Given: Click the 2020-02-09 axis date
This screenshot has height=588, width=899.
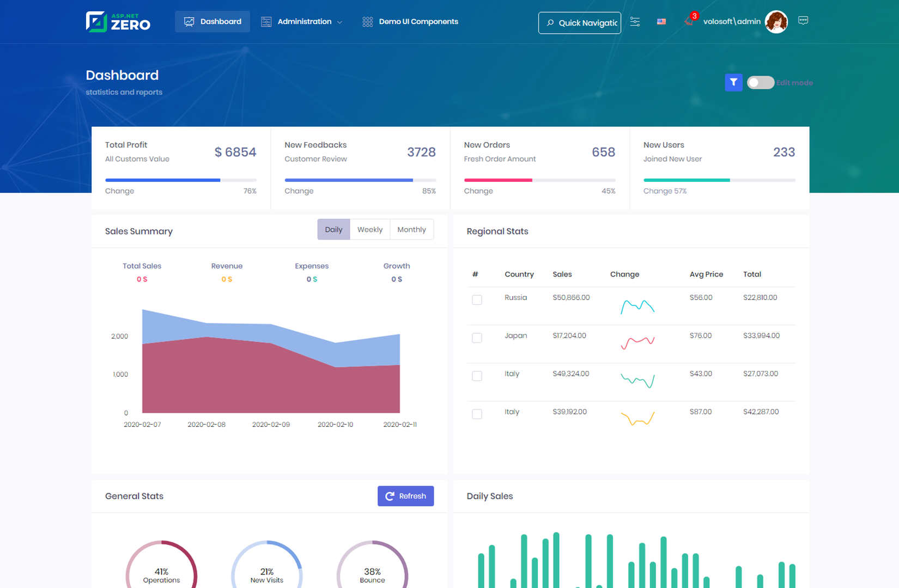Looking at the screenshot, I should pyautogui.click(x=271, y=425).
